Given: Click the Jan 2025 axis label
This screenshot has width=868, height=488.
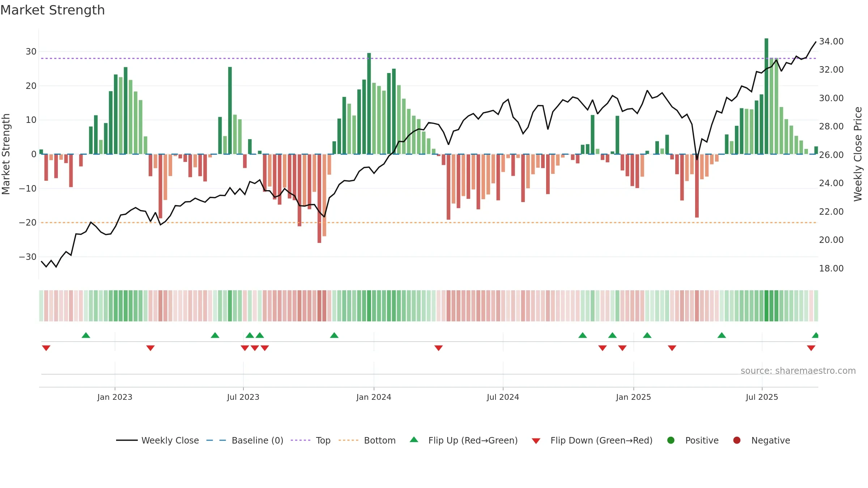Looking at the screenshot, I should (633, 397).
